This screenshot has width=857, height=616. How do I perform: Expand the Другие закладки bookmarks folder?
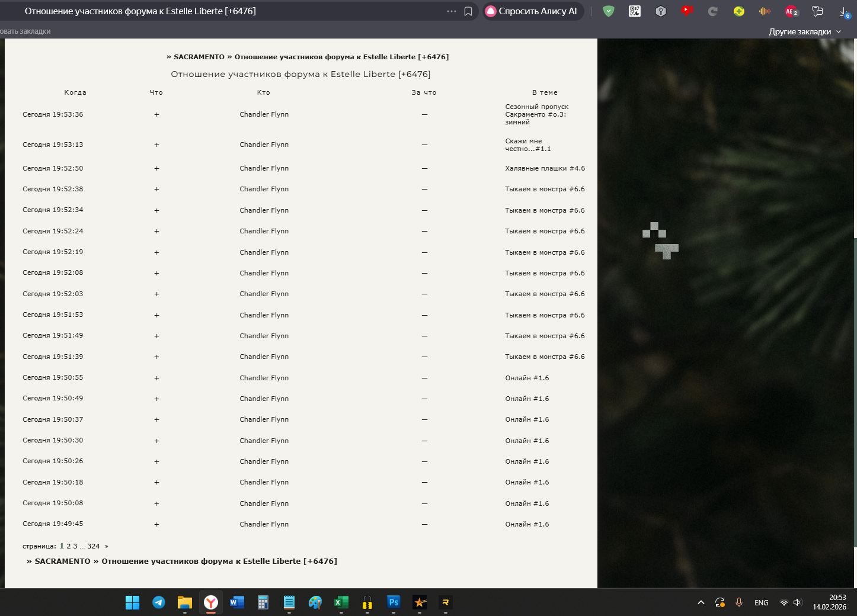[805, 31]
